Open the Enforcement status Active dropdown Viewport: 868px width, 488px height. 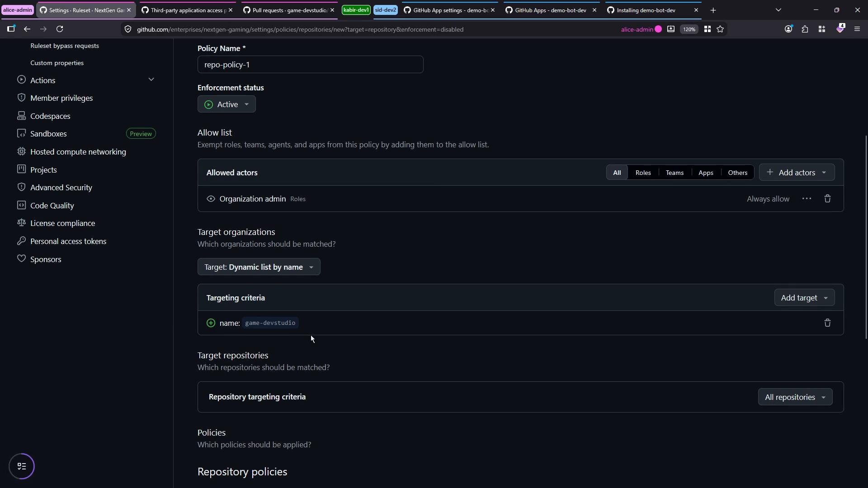pos(226,104)
